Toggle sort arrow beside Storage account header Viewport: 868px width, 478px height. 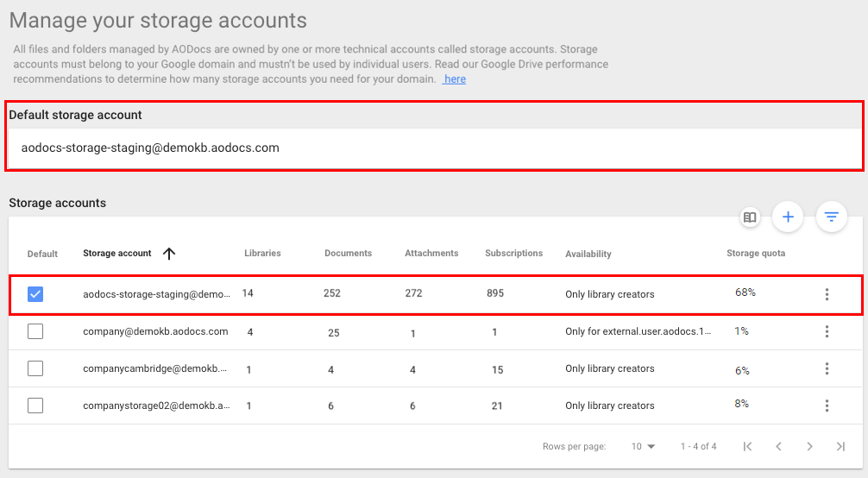tap(169, 253)
